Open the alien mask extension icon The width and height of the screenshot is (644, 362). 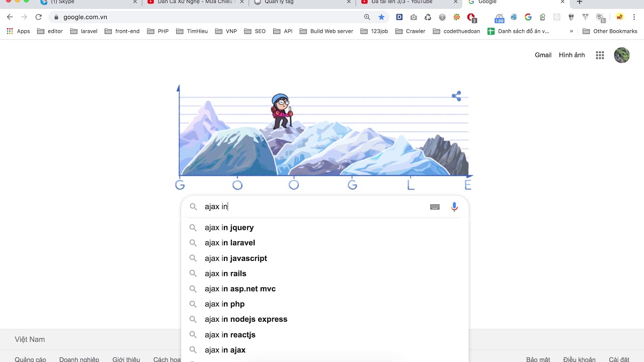click(x=571, y=17)
